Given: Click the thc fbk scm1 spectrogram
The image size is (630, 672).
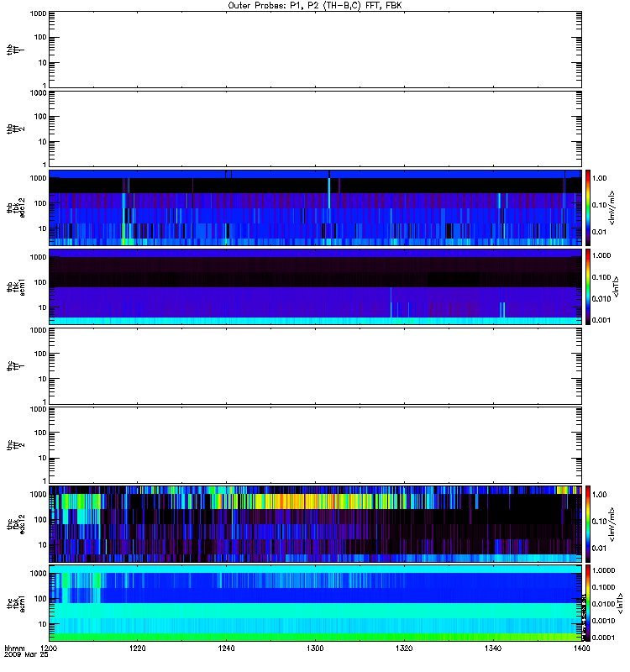Looking at the screenshot, I should click(x=315, y=603).
